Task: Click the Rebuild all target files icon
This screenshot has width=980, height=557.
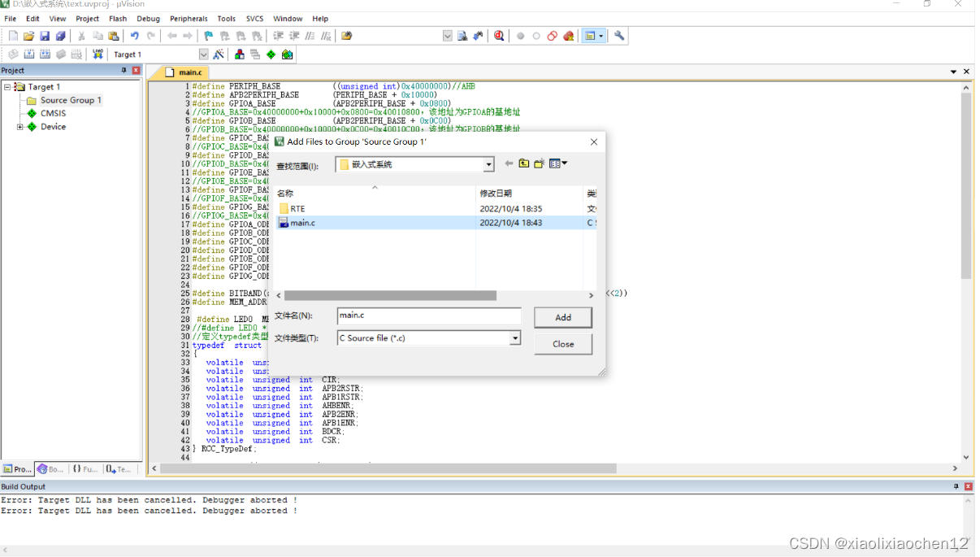Action: [x=45, y=54]
